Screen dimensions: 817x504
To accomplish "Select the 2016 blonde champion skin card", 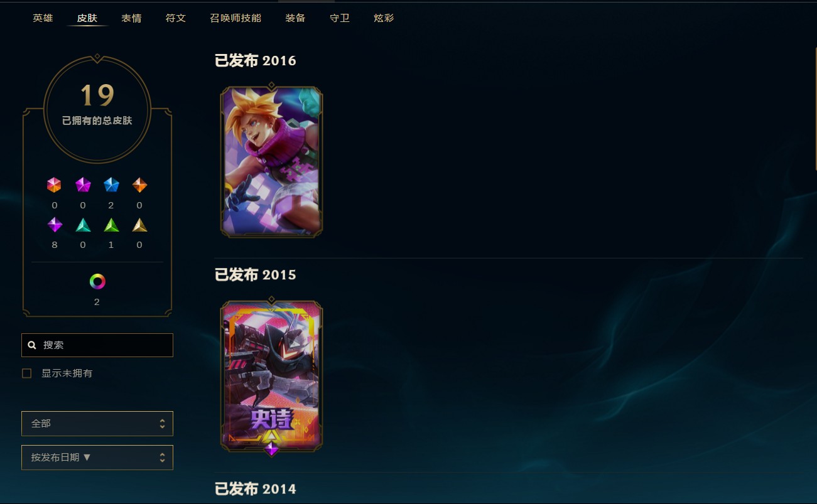I will [271, 161].
